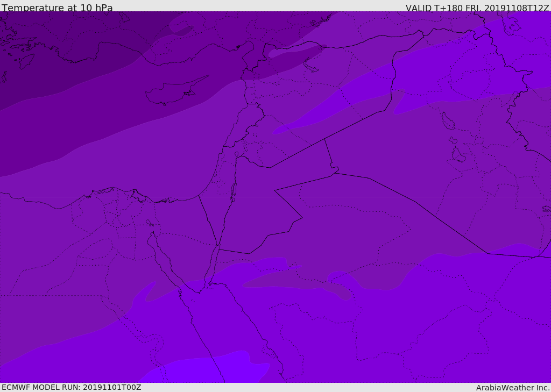The width and height of the screenshot is (551, 392).
Task: Click the 'Temperature at 10 hPa' title text
Action: coord(57,8)
